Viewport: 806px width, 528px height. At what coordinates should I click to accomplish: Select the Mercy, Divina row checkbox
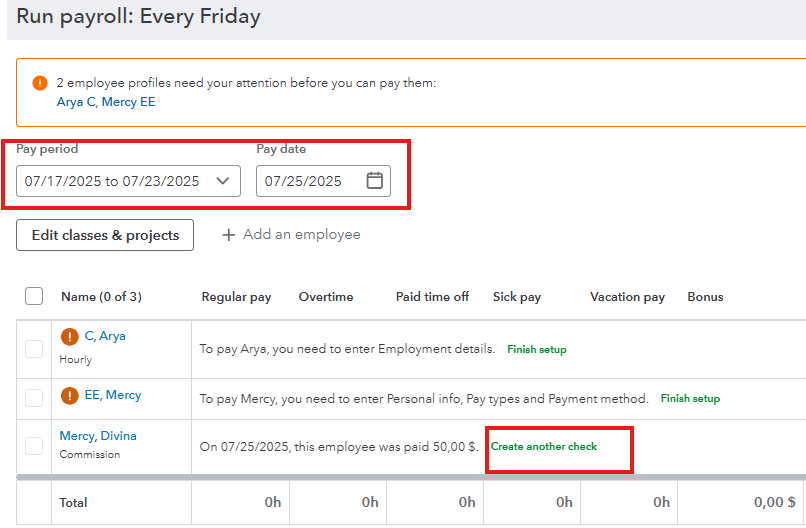[34, 446]
